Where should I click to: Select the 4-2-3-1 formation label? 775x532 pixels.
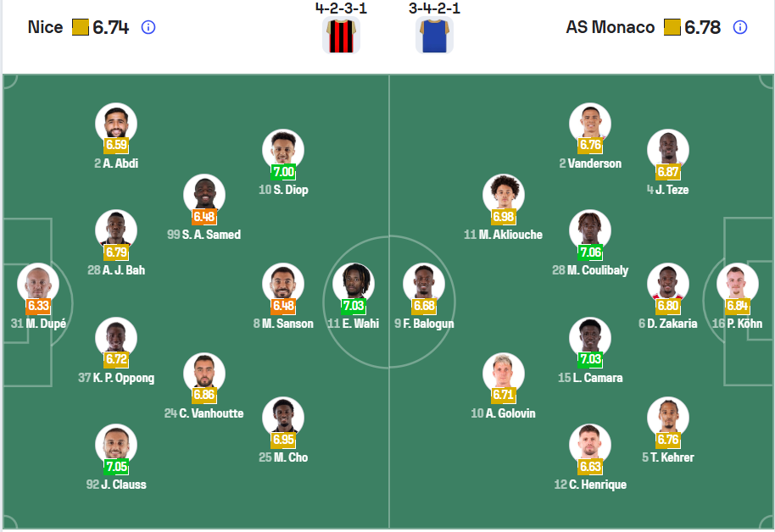(343, 8)
